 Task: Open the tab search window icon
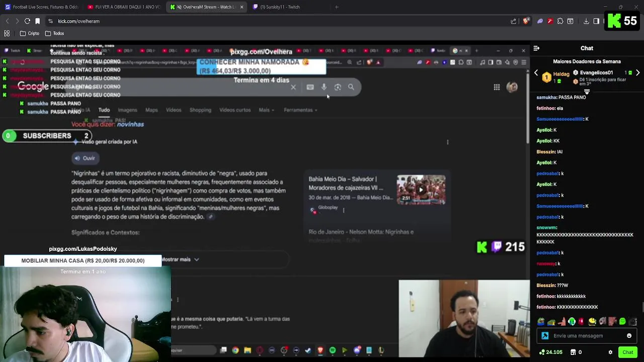click(570, 21)
